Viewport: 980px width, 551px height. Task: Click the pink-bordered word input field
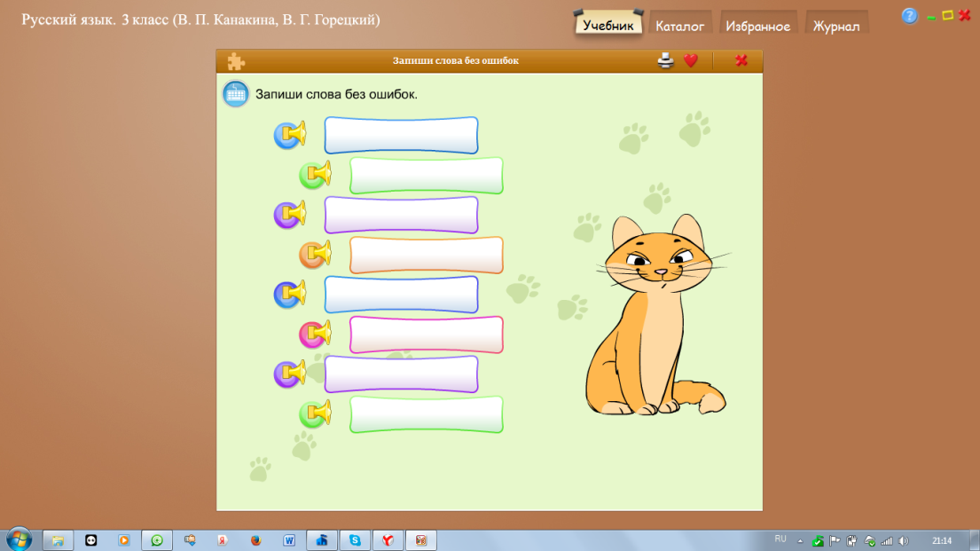coord(427,335)
